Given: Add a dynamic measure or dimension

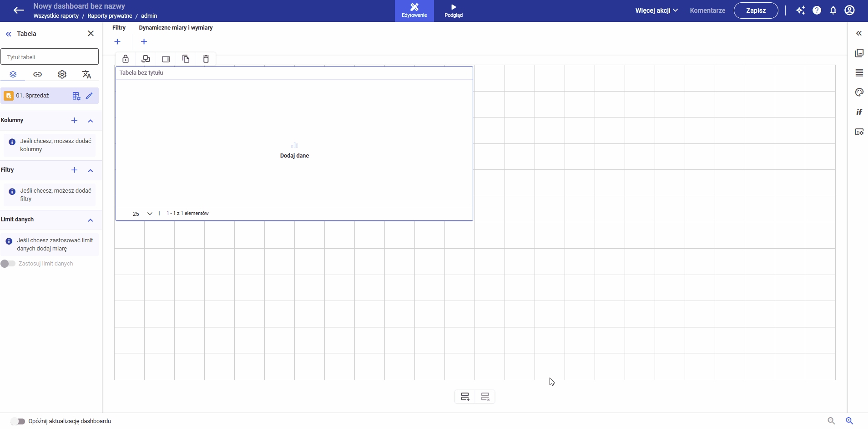Looking at the screenshot, I should pyautogui.click(x=144, y=42).
